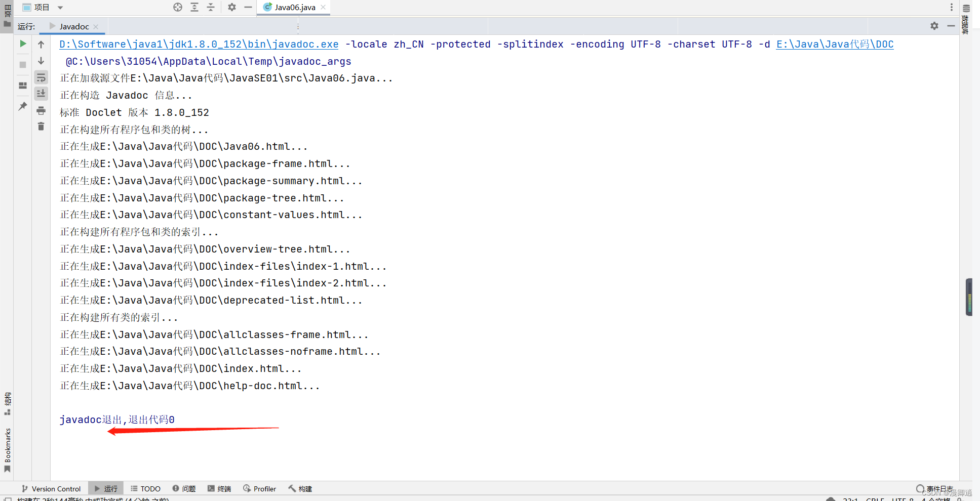Select the 运行 tool window tab

[x=106, y=489]
